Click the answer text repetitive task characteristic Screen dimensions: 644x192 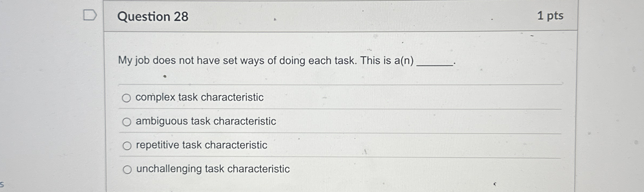coord(201,145)
